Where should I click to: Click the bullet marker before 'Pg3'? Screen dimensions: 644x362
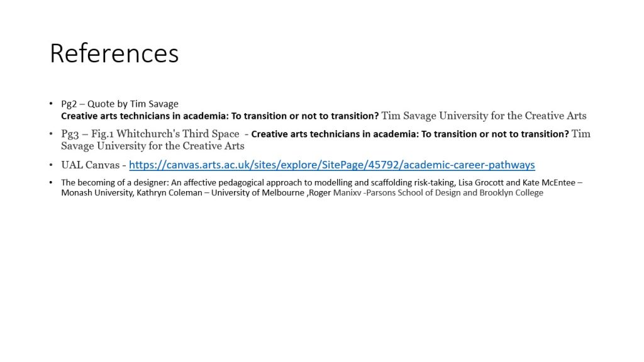point(51,134)
